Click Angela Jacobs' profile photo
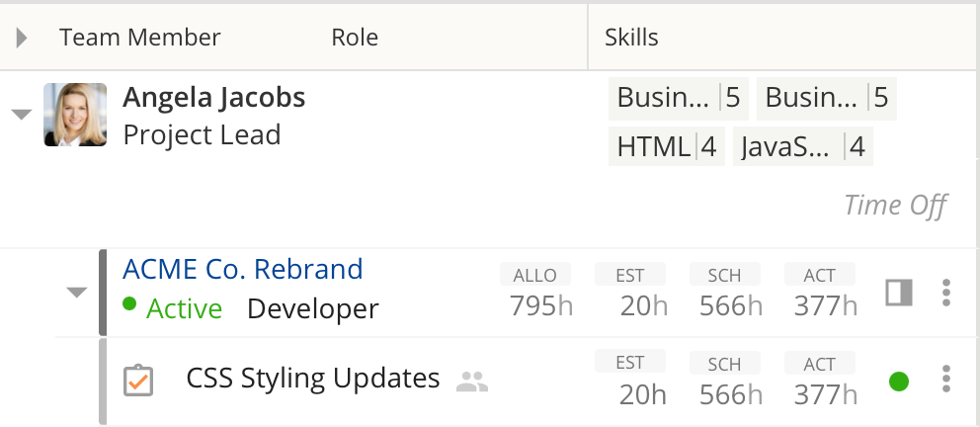This screenshot has width=980, height=427. (x=75, y=115)
